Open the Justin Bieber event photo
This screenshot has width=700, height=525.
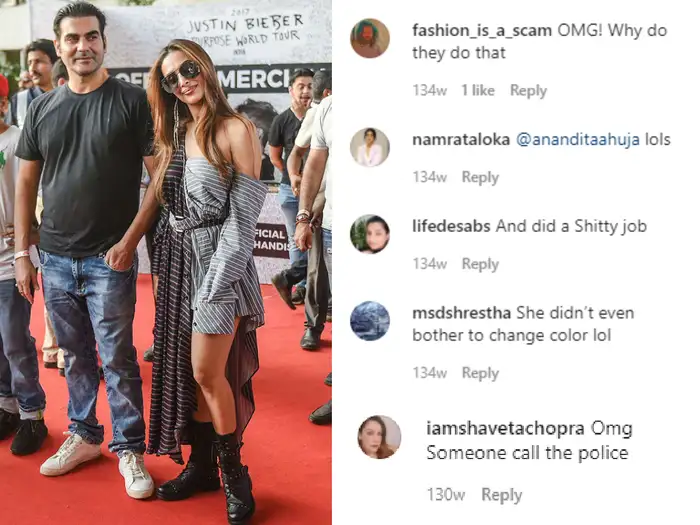click(166, 262)
